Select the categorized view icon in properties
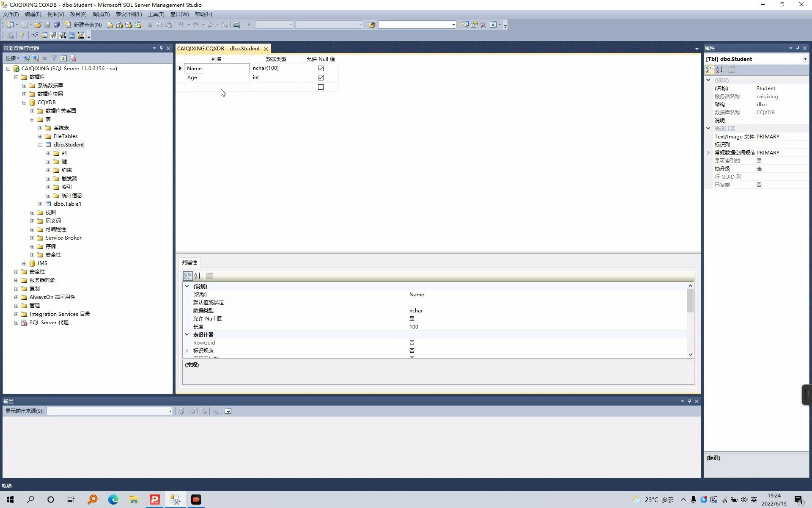 709,70
